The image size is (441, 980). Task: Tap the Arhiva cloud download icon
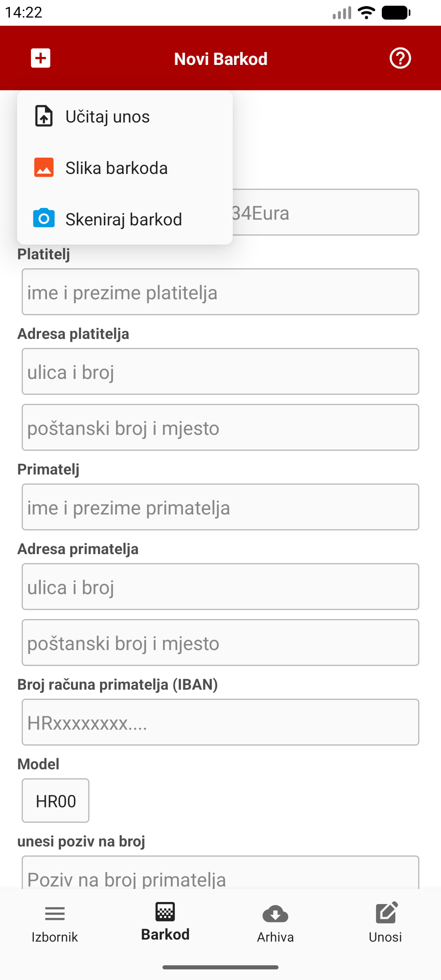click(x=275, y=914)
